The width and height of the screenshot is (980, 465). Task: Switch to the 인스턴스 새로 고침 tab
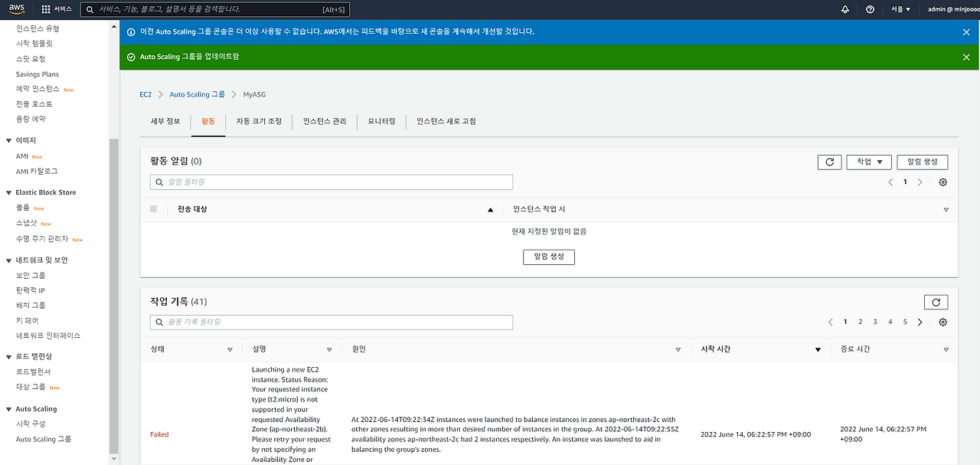click(446, 121)
